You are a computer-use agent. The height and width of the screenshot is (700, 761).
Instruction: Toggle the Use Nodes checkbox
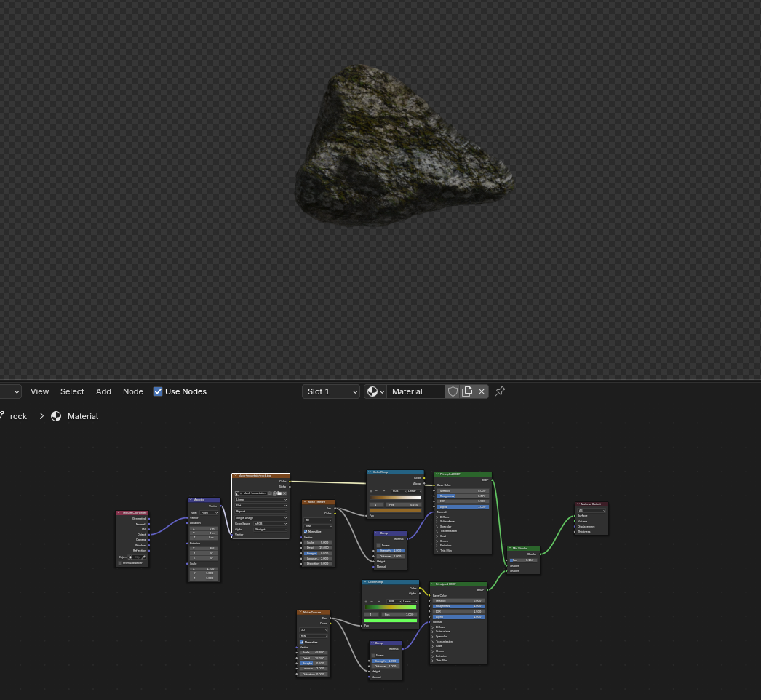158,391
